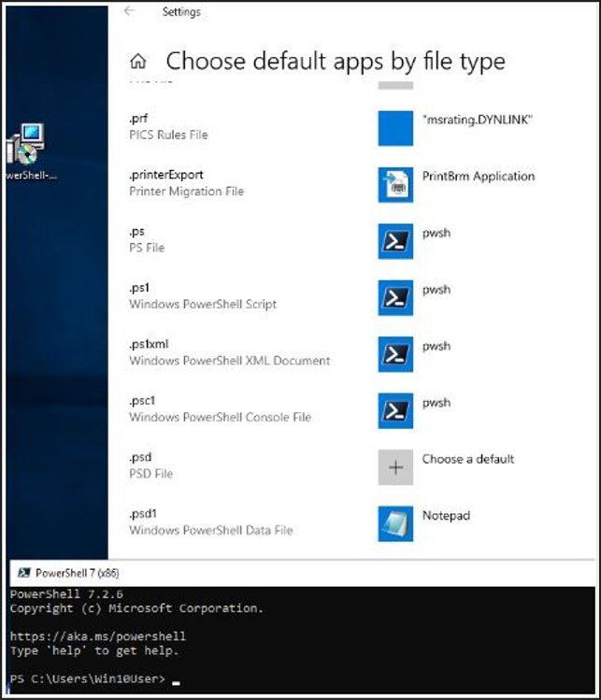
Task: Click the Settings window title text
Action: (x=181, y=11)
